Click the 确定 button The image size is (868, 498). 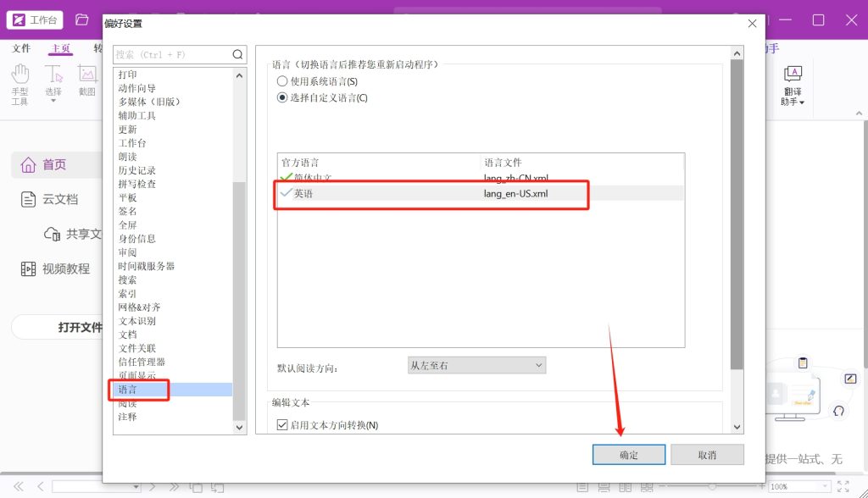coord(629,455)
